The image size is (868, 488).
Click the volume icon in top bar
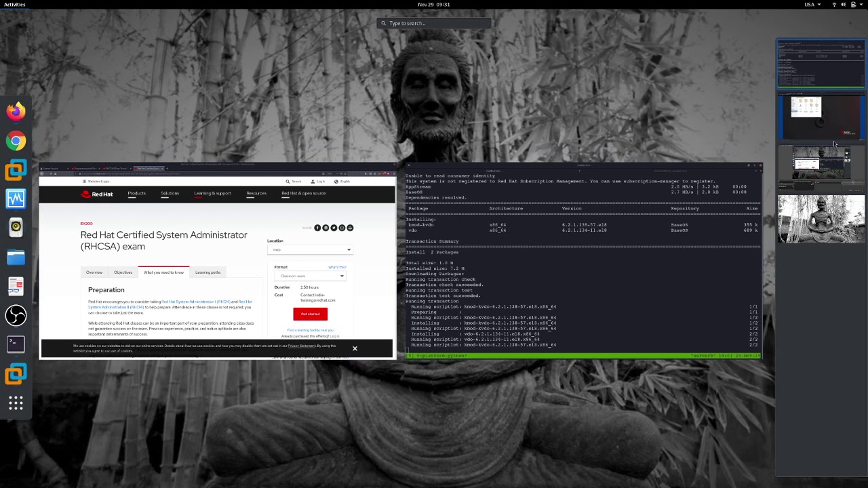coord(844,4)
